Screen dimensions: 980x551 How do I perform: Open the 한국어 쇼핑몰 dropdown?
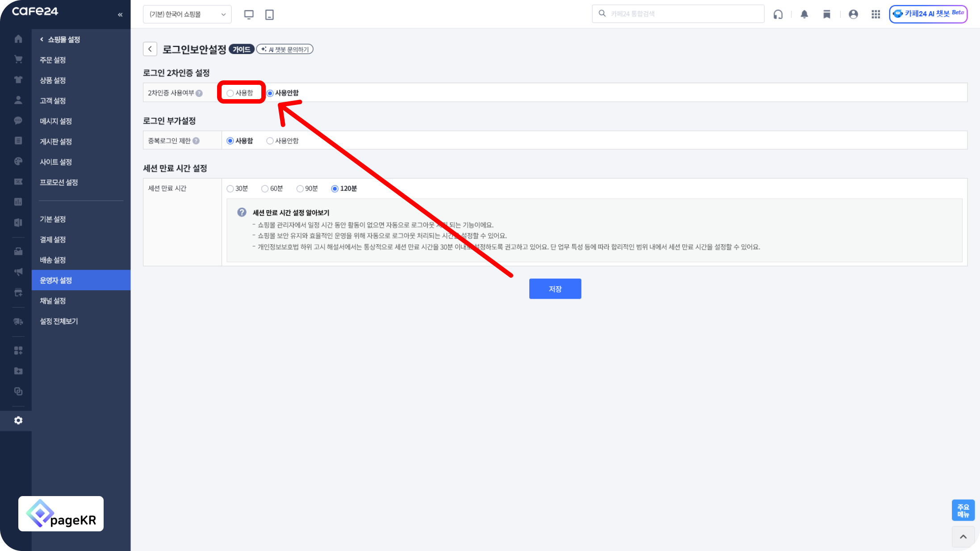tap(187, 14)
